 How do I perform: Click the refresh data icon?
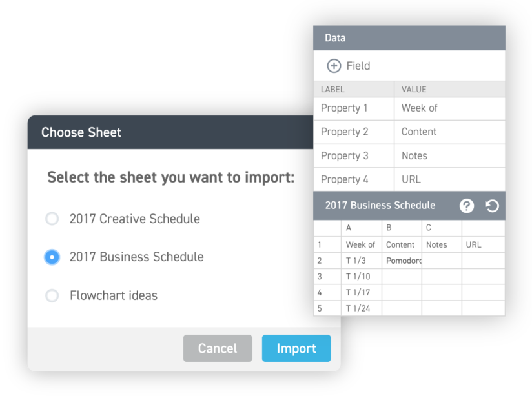pos(492,206)
